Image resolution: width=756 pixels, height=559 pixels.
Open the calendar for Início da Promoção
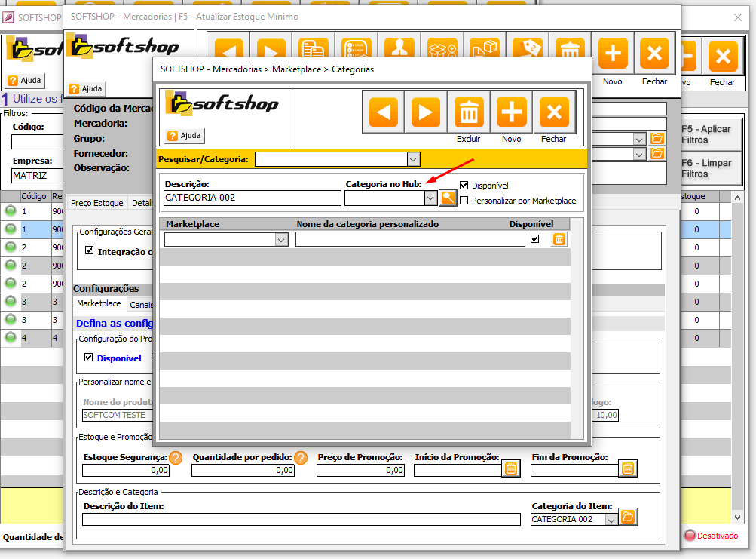510,468
